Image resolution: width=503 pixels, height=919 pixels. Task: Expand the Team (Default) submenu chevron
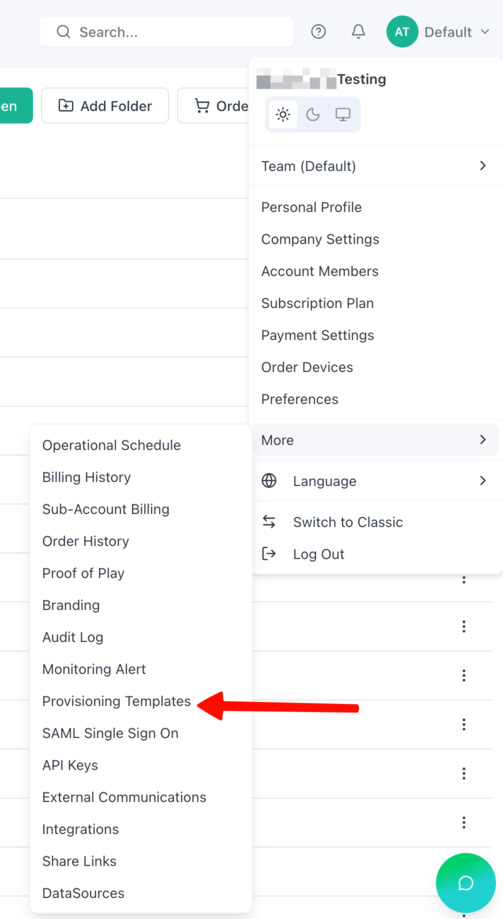click(482, 166)
